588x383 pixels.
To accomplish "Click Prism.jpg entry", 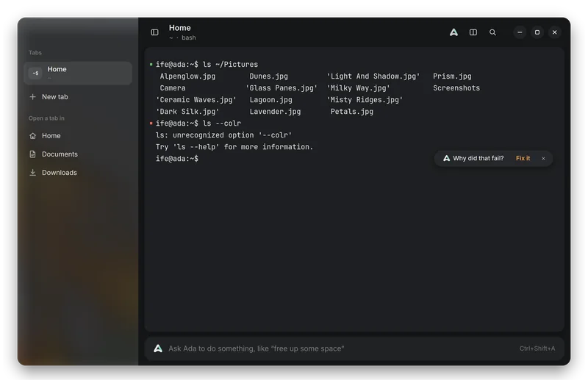I will point(452,76).
